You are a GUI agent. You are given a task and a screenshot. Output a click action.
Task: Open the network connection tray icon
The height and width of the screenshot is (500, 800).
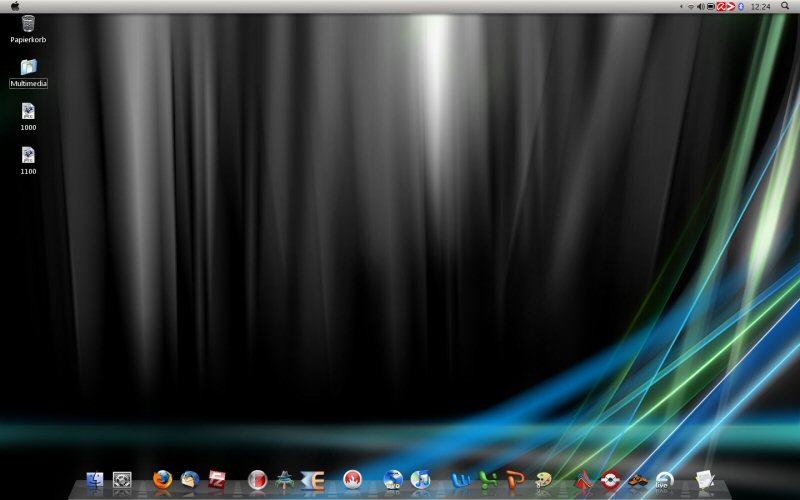690,7
